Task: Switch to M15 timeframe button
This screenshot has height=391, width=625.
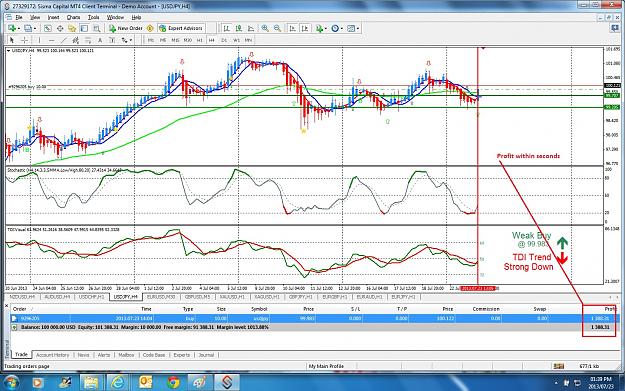Action: click(175, 40)
